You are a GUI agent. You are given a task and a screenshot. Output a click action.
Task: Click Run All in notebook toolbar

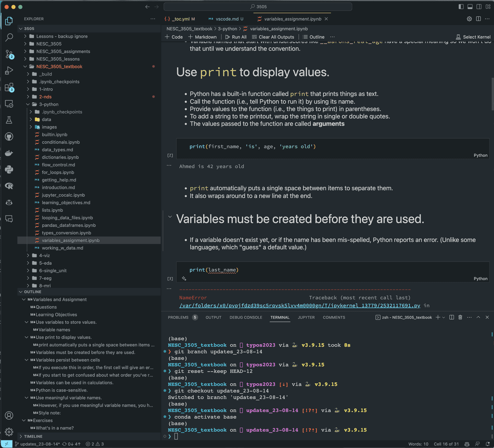tap(236, 37)
